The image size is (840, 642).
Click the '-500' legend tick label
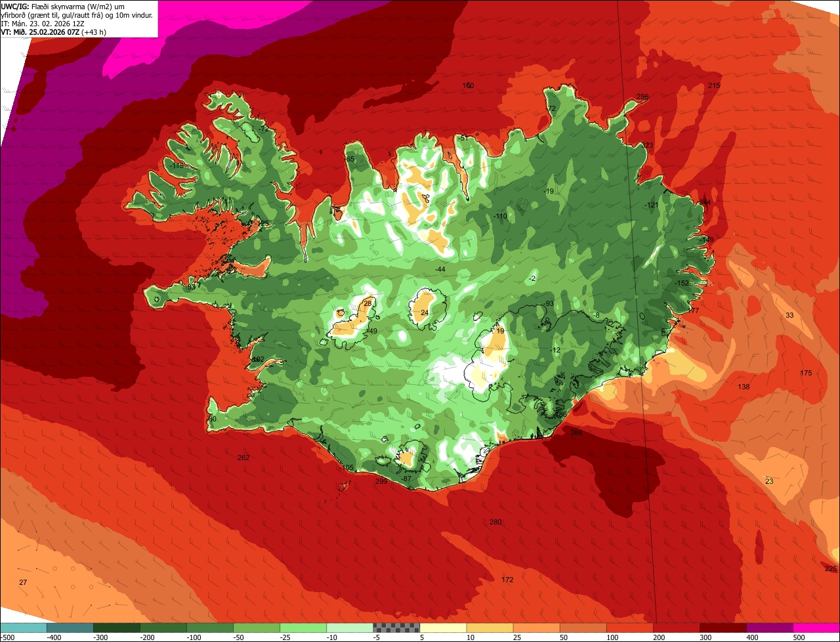8,637
